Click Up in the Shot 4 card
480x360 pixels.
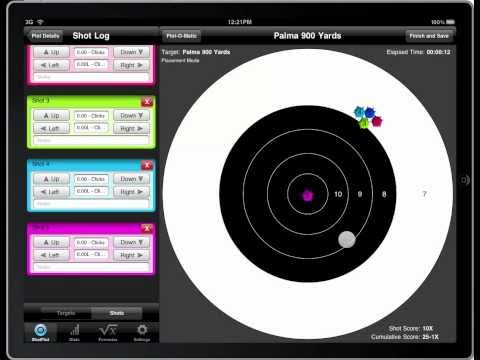point(51,179)
